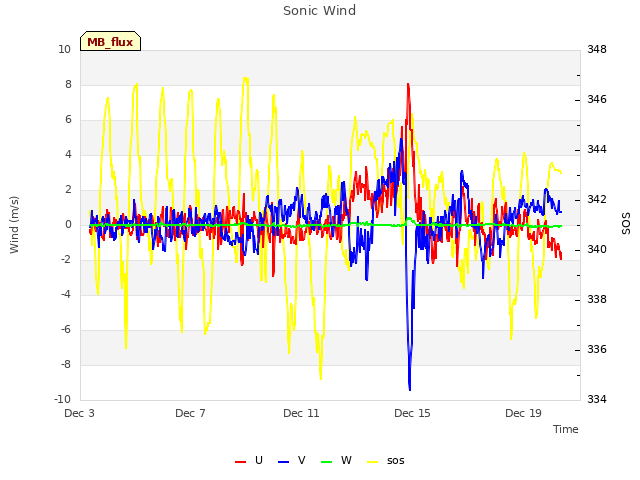
Task: Click the lowest yellow sos dip near Dec 11
Action: point(321,378)
